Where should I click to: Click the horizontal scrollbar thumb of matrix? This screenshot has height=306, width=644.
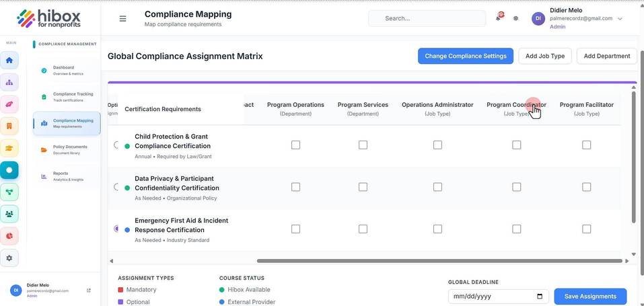[439, 261]
